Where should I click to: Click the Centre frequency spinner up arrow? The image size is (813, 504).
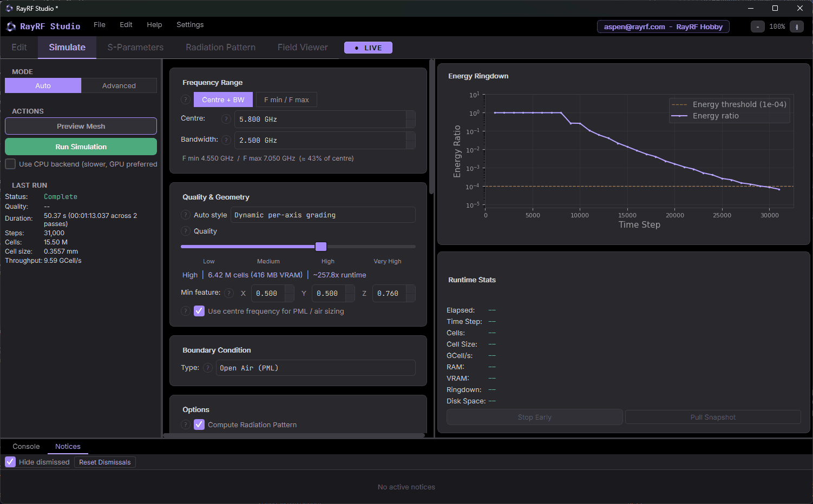click(x=411, y=115)
